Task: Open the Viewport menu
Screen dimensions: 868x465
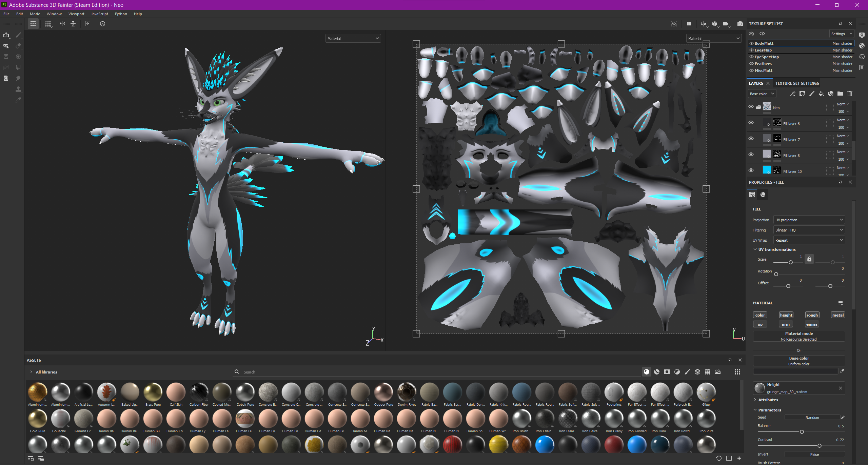Action: pos(76,14)
